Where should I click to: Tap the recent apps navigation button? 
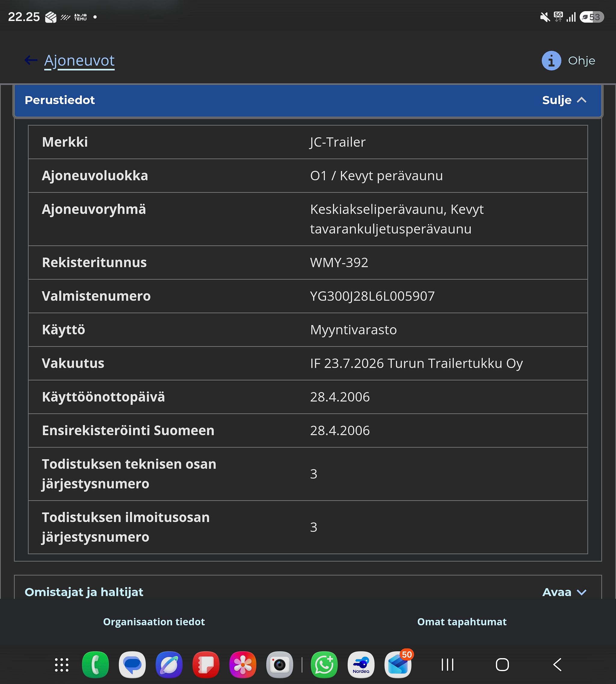pos(448,664)
